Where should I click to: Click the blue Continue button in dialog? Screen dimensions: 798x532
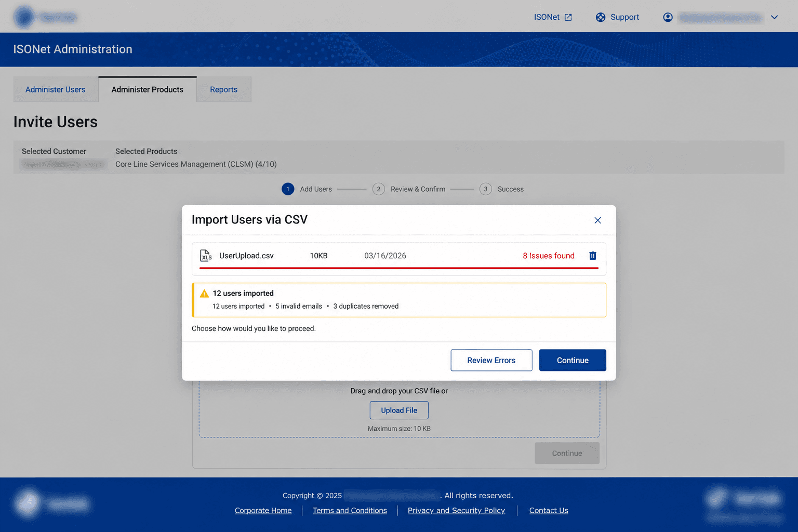click(573, 360)
